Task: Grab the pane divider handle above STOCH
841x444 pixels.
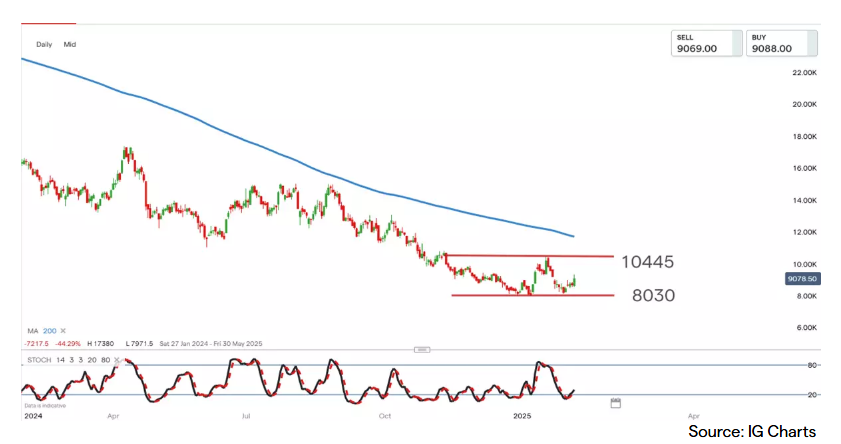Action: pos(422,350)
